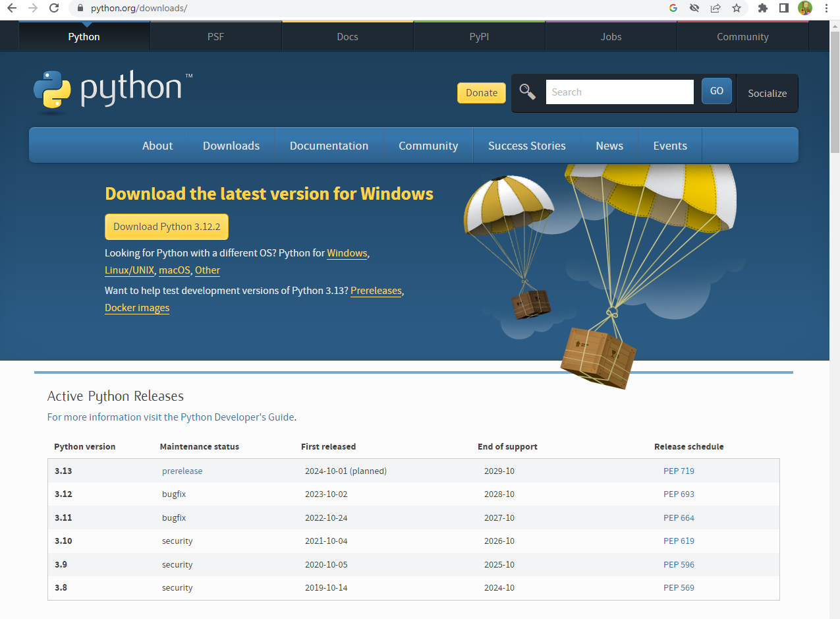Viewport: 840px width, 619px height.
Task: Open the Events menu
Action: coord(670,146)
